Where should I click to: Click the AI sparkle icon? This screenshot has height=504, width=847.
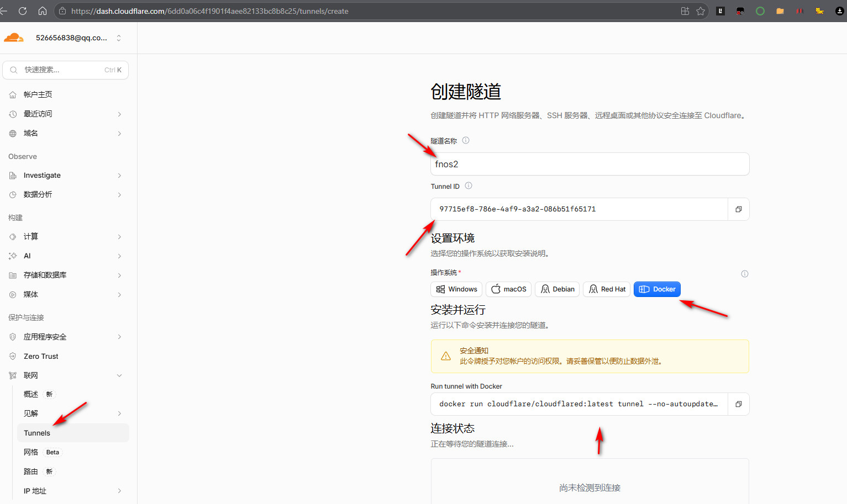[13, 256]
